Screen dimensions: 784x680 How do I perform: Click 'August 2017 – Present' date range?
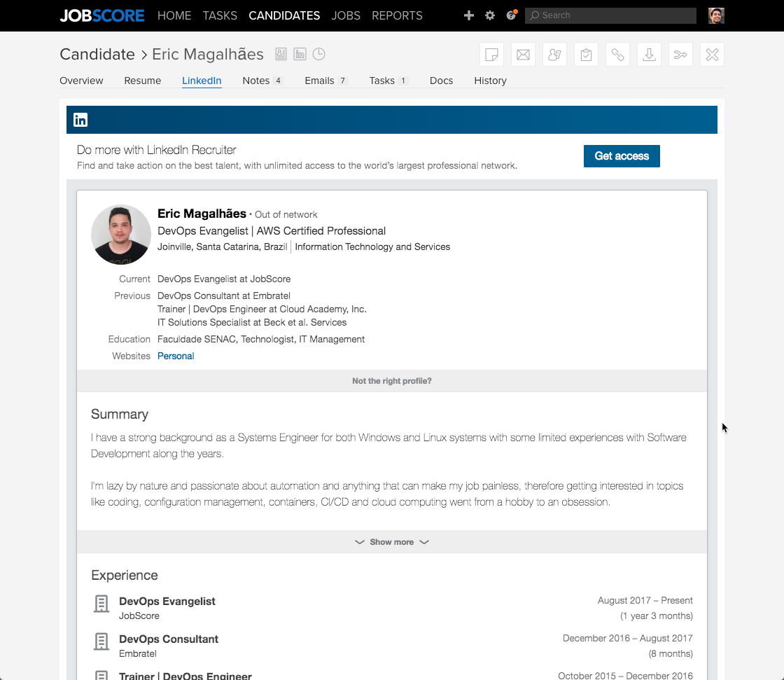pyautogui.click(x=645, y=600)
